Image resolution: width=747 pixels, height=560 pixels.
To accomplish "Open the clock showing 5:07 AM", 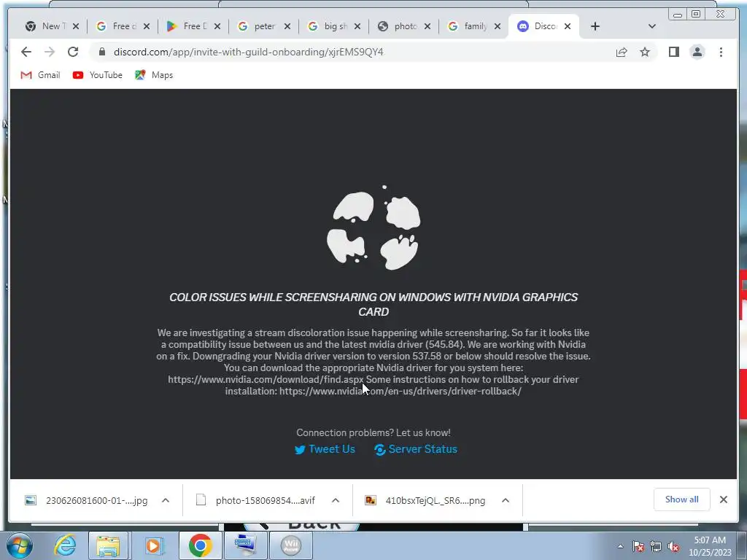I will pyautogui.click(x=710, y=546).
